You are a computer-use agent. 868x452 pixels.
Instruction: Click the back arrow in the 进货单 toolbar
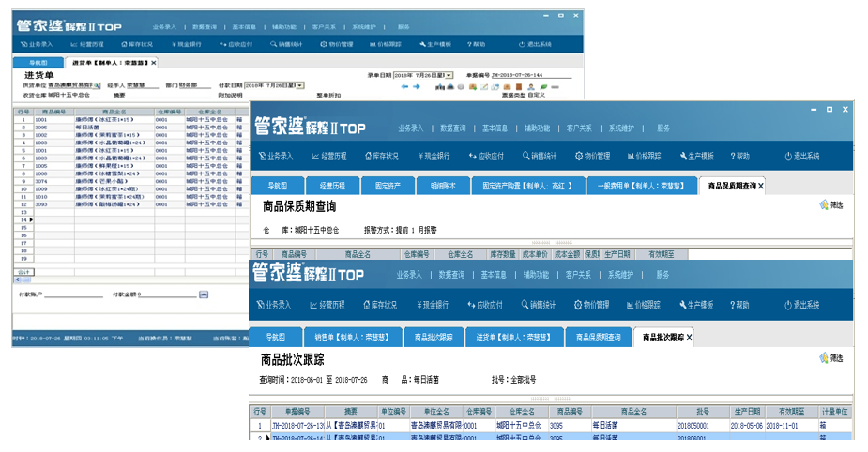404,86
